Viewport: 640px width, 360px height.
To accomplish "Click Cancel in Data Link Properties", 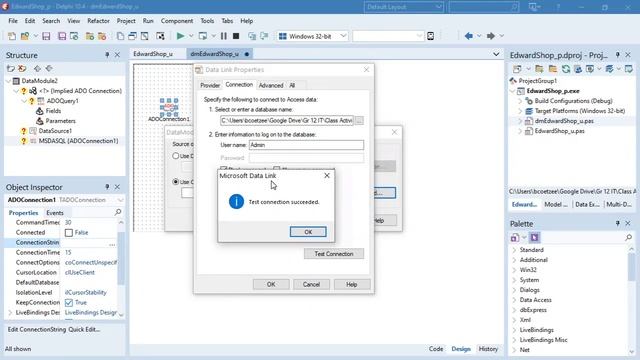I will coord(311,284).
